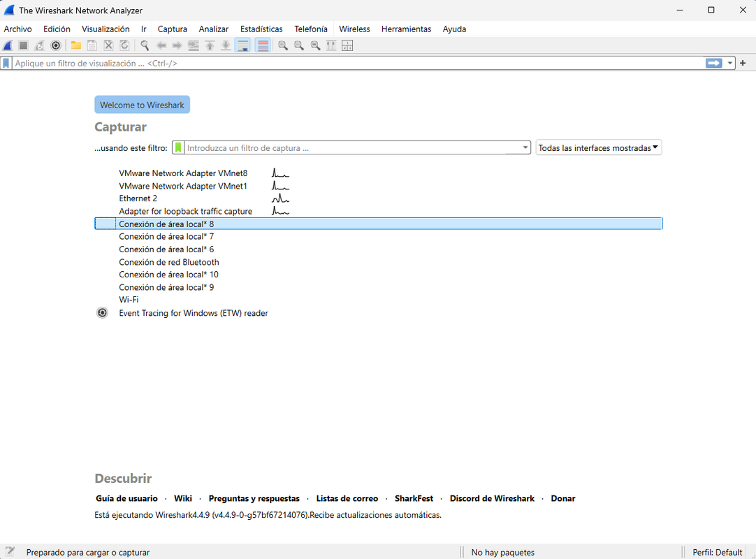Screen dimensions: 756x559
Task: Click the pane layout toolbar icon
Action: pos(347,45)
